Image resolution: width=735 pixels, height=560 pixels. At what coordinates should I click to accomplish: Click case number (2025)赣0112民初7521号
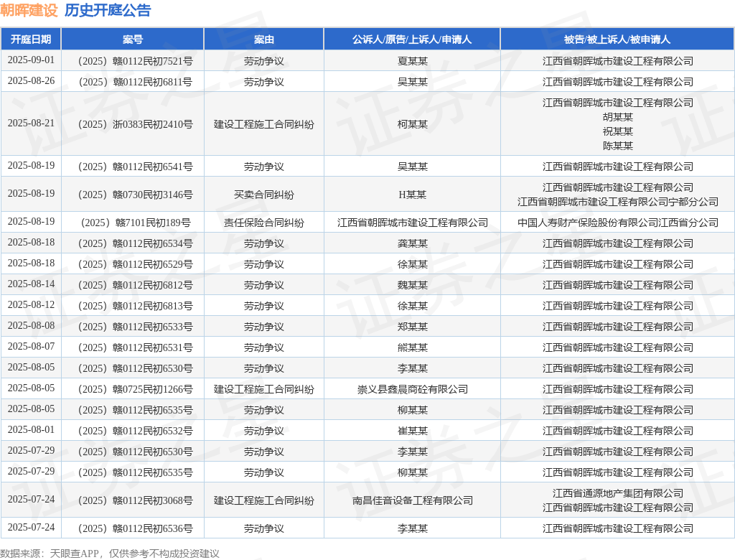pyautogui.click(x=135, y=61)
